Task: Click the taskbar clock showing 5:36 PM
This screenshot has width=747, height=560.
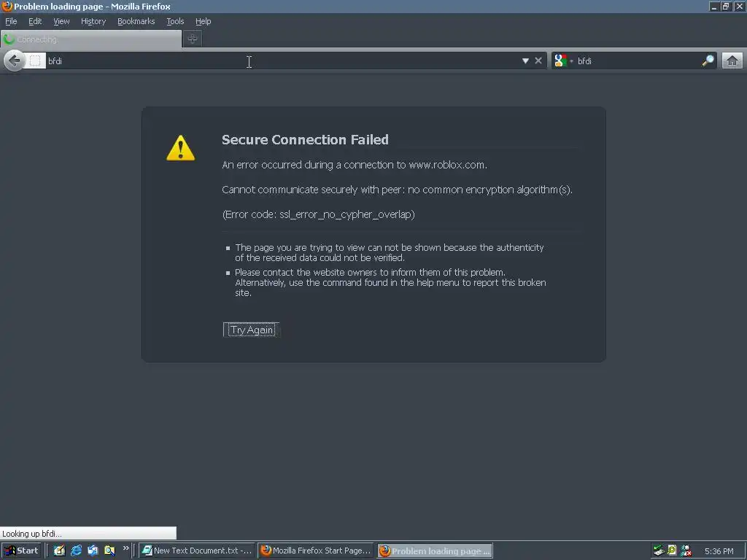Action: 719,551
